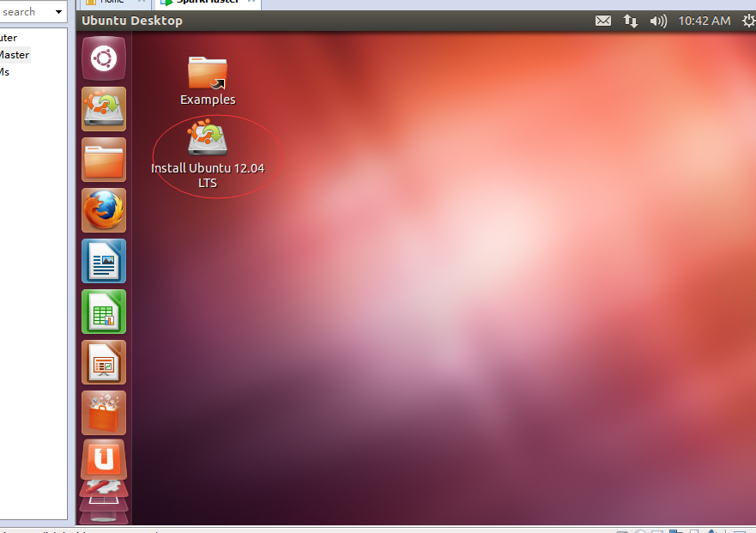
Task: Open Ubuntu Software Center shopping bag icon
Action: pyautogui.click(x=104, y=413)
